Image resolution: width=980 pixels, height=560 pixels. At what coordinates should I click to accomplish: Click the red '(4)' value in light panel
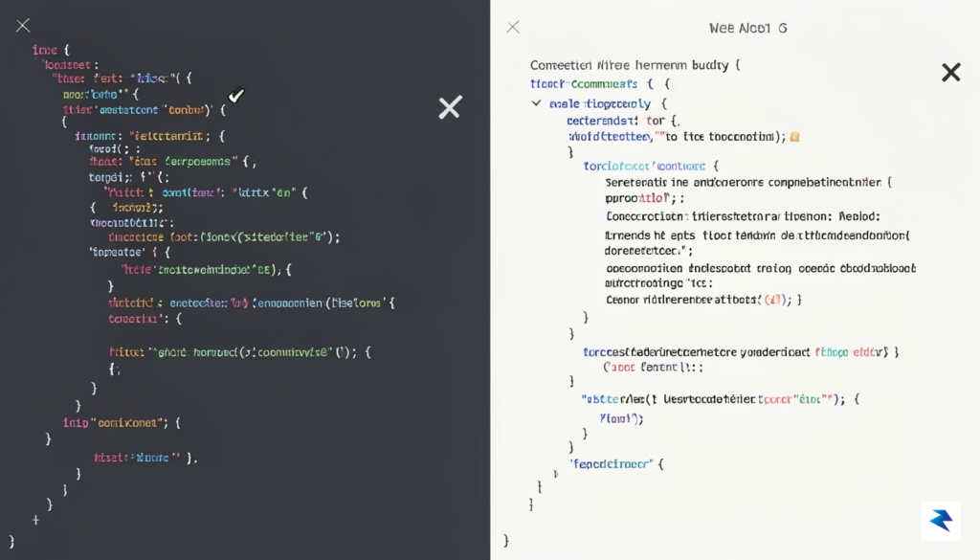(x=773, y=300)
